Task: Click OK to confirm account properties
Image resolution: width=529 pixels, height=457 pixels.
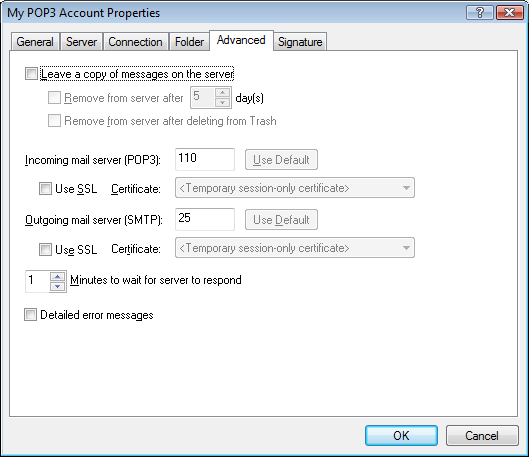Action: [x=401, y=435]
